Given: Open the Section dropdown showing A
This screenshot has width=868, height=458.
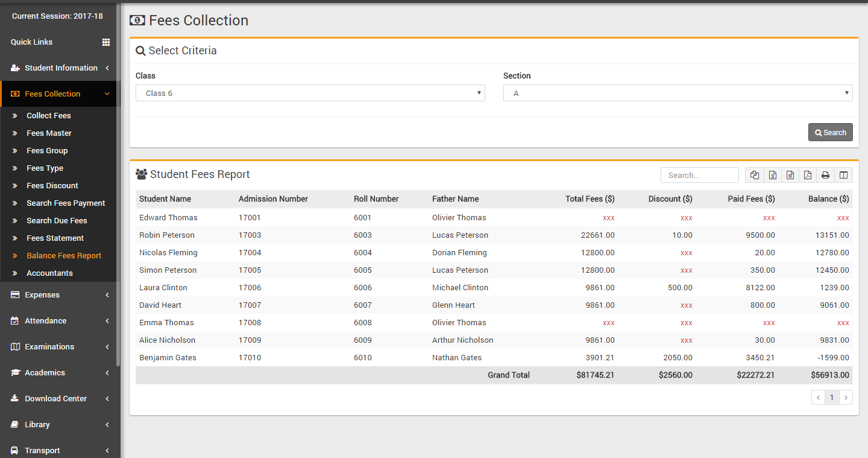Looking at the screenshot, I should (678, 93).
